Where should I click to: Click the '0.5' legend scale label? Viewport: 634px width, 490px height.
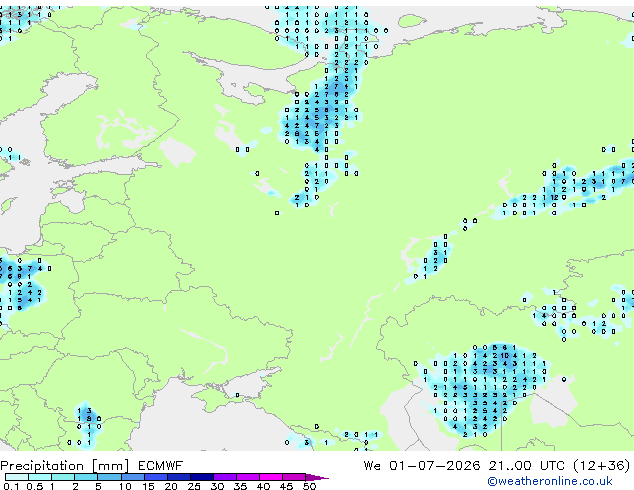35,486
